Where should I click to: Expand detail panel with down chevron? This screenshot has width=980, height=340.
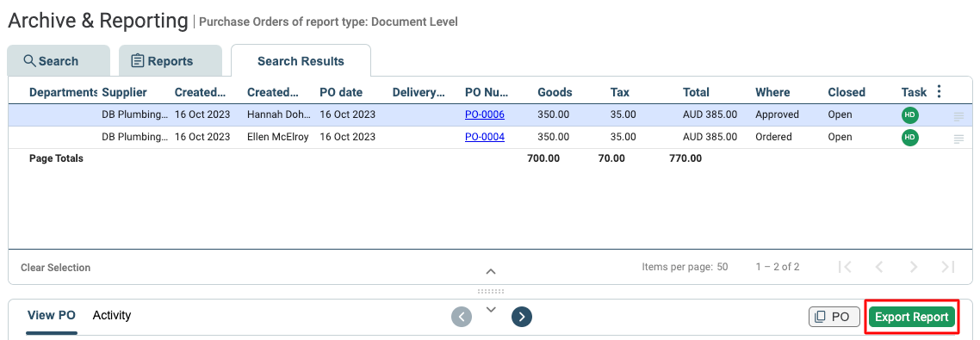tap(491, 309)
